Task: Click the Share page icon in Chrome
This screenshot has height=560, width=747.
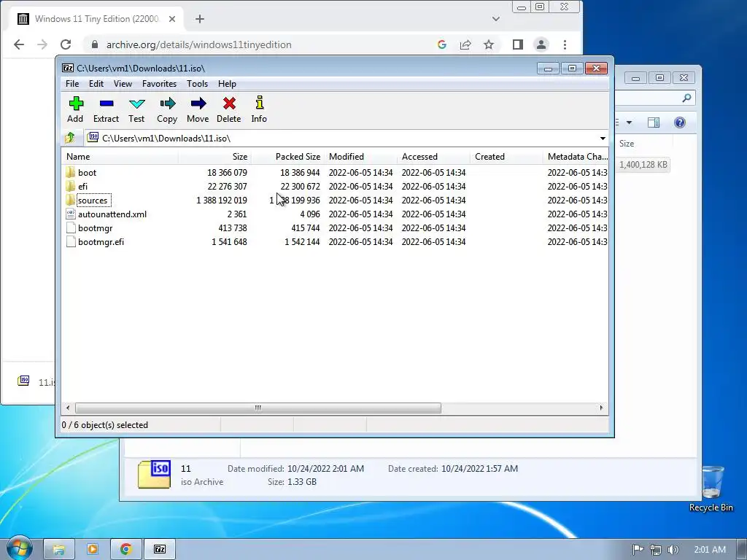Action: click(465, 44)
